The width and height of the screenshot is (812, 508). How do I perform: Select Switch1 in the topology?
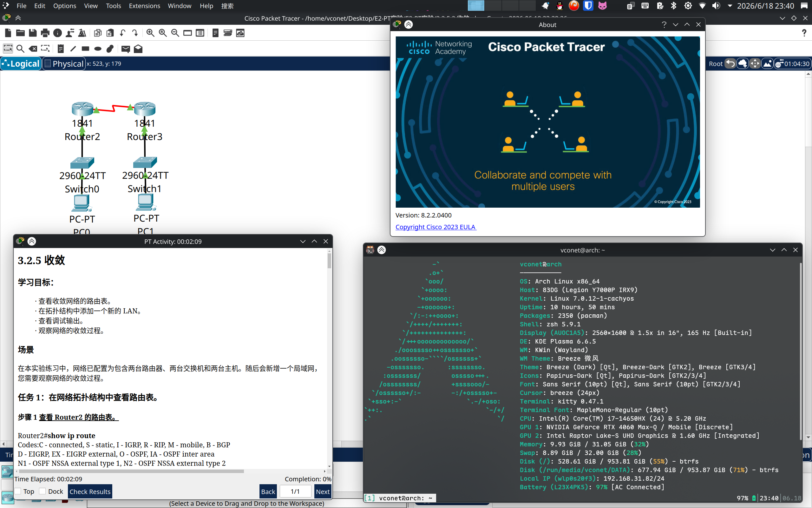point(145,163)
